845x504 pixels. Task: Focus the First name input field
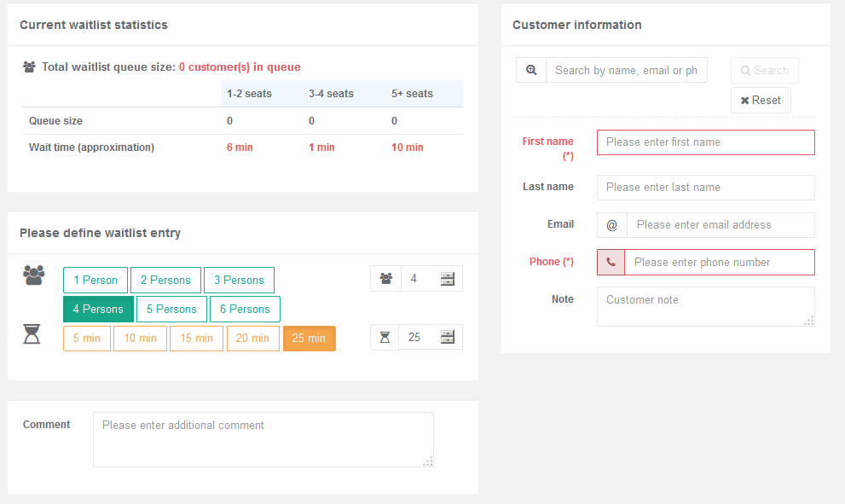coord(705,142)
